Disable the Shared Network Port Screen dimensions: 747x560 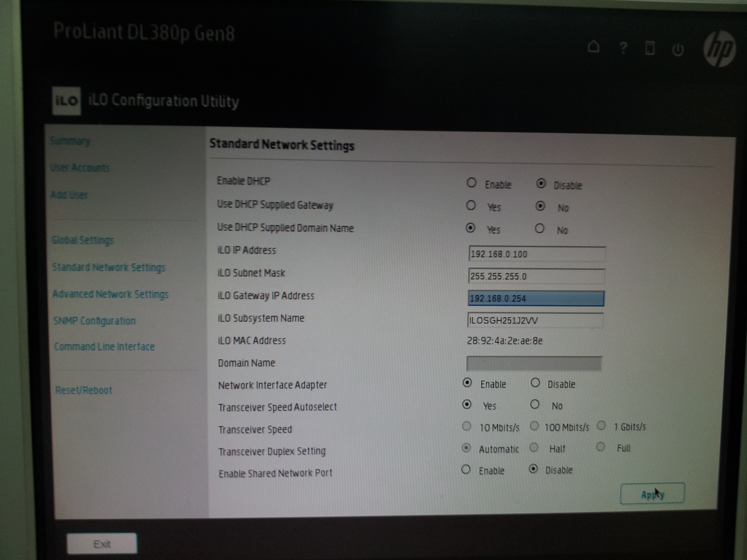tap(533, 469)
